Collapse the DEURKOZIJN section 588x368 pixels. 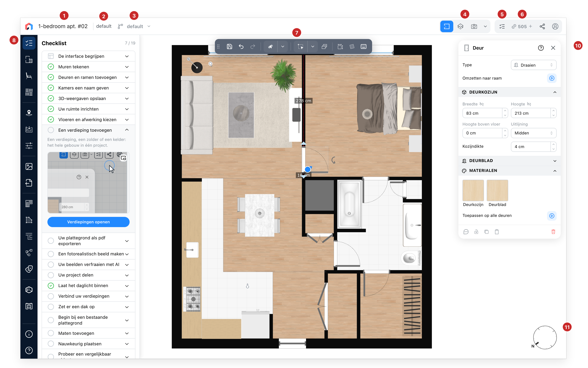[x=509, y=92]
